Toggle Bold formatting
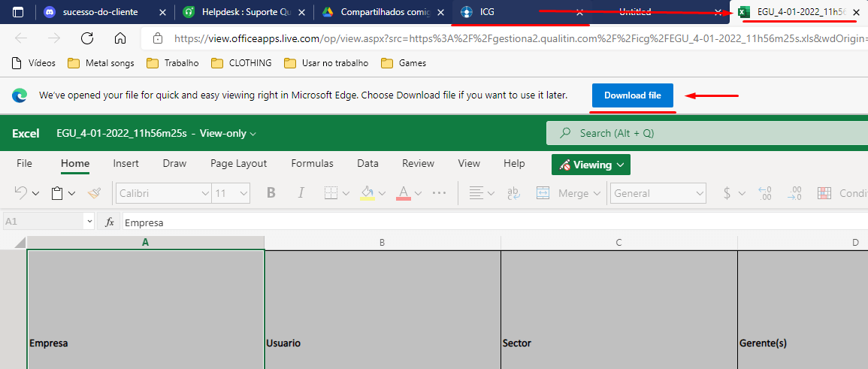Viewport: 868px width, 369px height. click(x=271, y=193)
